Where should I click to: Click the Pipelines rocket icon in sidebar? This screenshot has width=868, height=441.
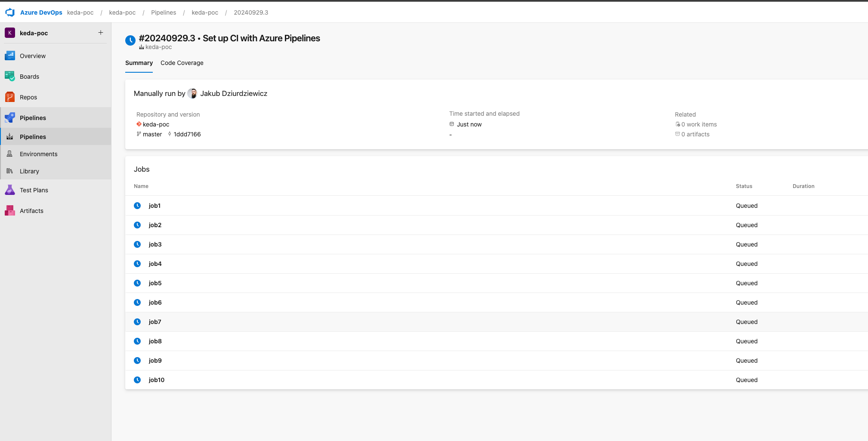pos(10,118)
